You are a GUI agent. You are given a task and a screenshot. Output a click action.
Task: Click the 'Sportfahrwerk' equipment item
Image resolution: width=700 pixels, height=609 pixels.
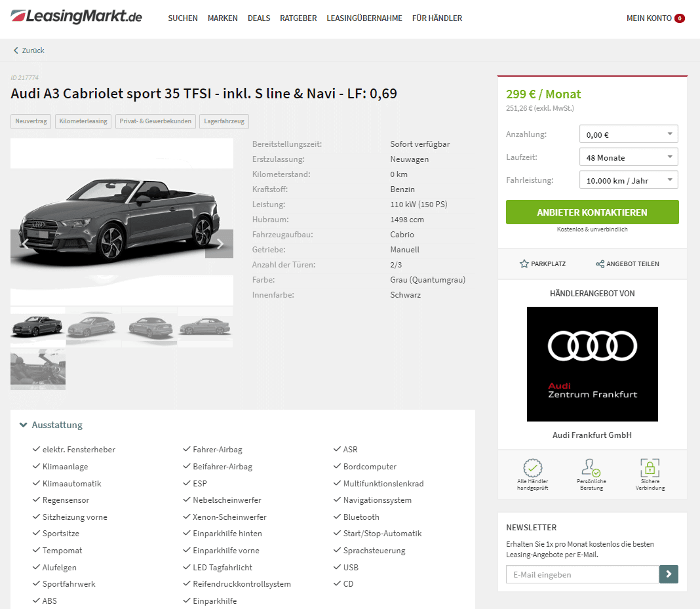click(x=69, y=584)
